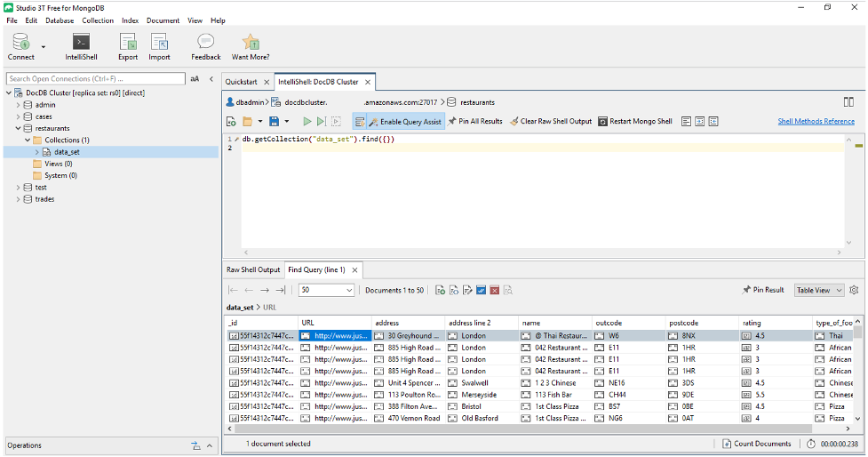Toggle Pin Result for this query
The width and height of the screenshot is (868, 457).
(x=763, y=290)
